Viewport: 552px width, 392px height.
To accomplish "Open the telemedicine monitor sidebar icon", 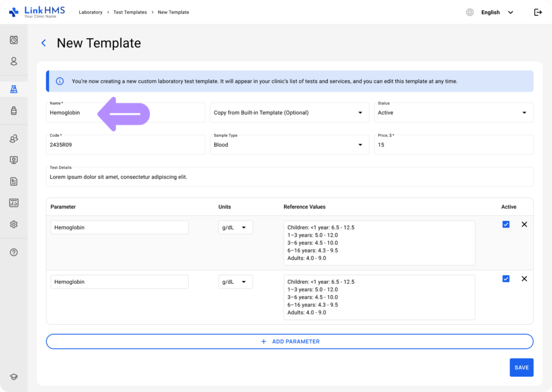I will pyautogui.click(x=13, y=160).
